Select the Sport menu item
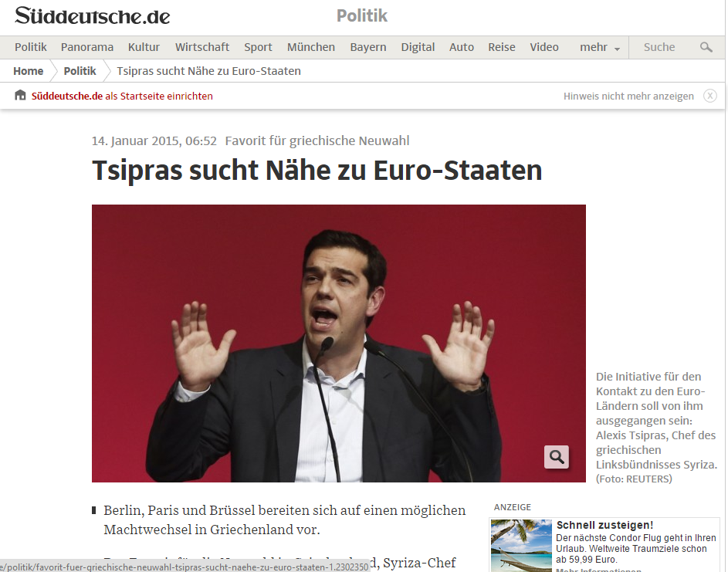 tap(258, 47)
